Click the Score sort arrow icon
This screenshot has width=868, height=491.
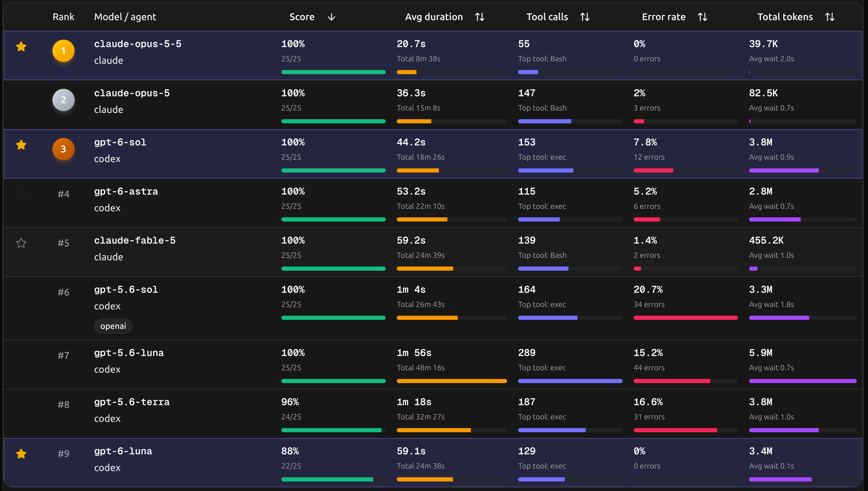pyautogui.click(x=332, y=17)
